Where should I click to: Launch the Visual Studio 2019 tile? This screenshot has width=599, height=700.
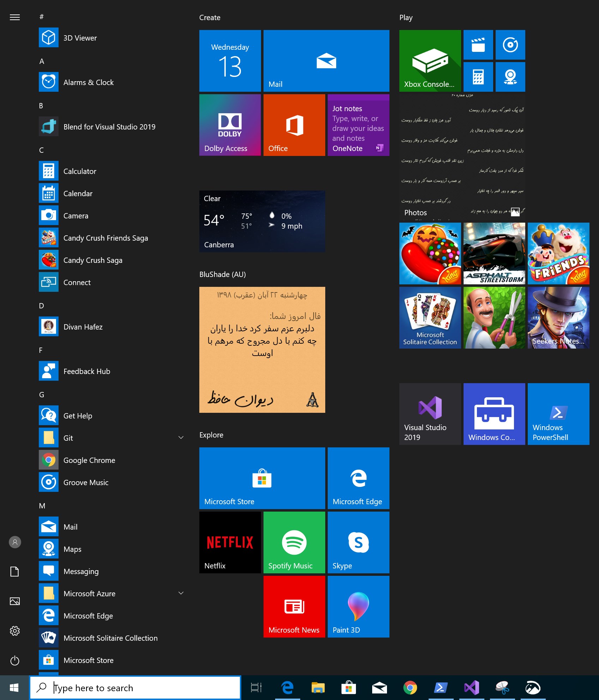430,414
